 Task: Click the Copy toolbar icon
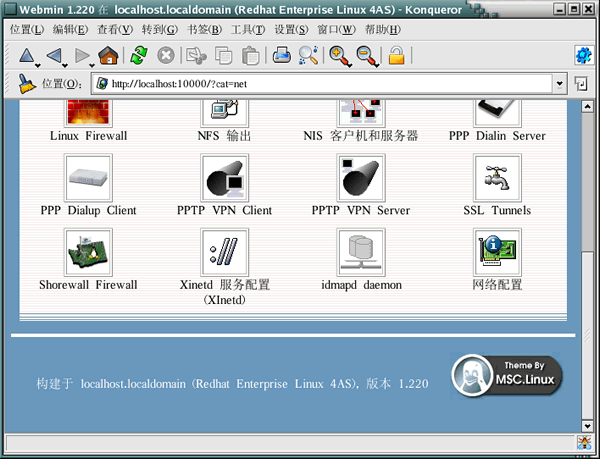pyautogui.click(x=223, y=56)
